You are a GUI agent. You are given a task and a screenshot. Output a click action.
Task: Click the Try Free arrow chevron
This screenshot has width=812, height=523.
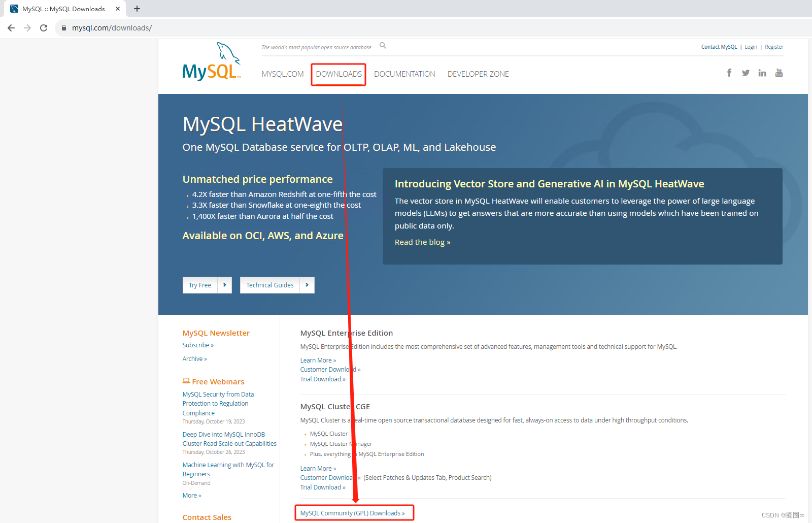[225, 285]
